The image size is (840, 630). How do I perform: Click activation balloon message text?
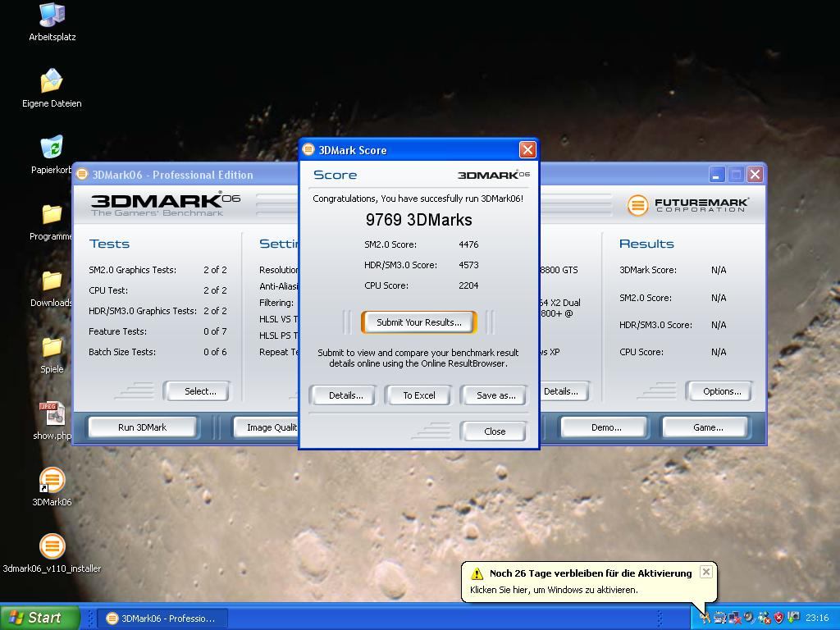[554, 590]
